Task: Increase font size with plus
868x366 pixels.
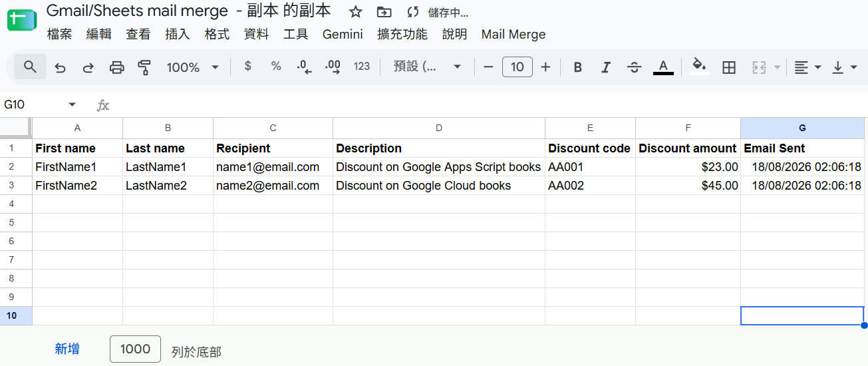Action: click(545, 67)
